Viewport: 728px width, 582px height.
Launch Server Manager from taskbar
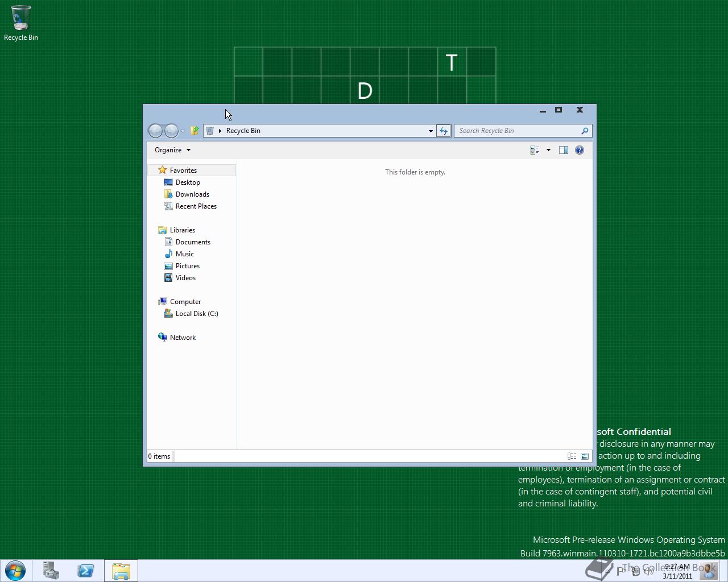click(x=51, y=571)
